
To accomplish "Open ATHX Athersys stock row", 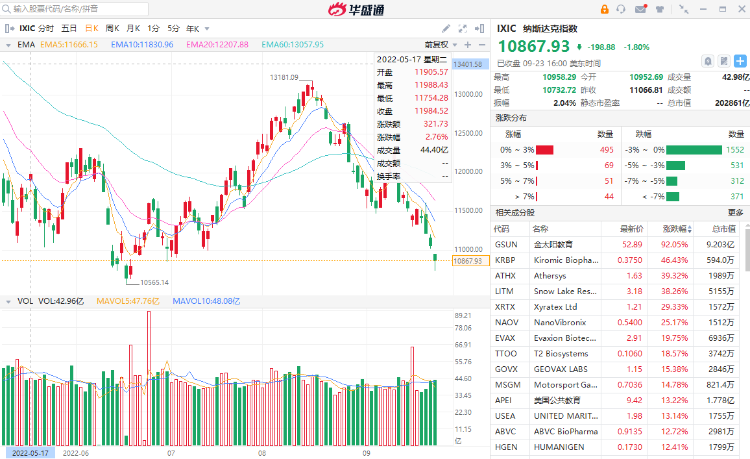I will (617, 276).
